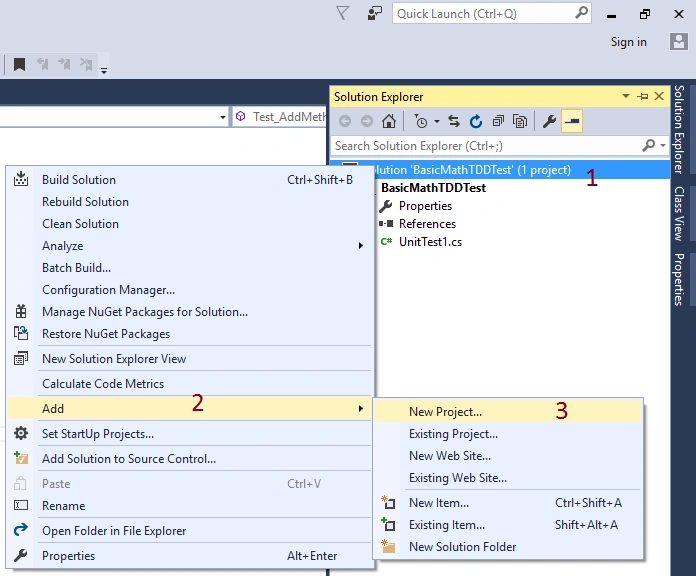Expand the search options dropdown arrow
The width and height of the screenshot is (696, 576).
663,146
